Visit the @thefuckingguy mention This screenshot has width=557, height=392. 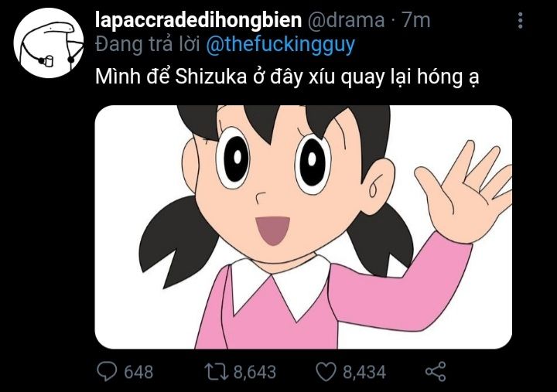tap(280, 45)
